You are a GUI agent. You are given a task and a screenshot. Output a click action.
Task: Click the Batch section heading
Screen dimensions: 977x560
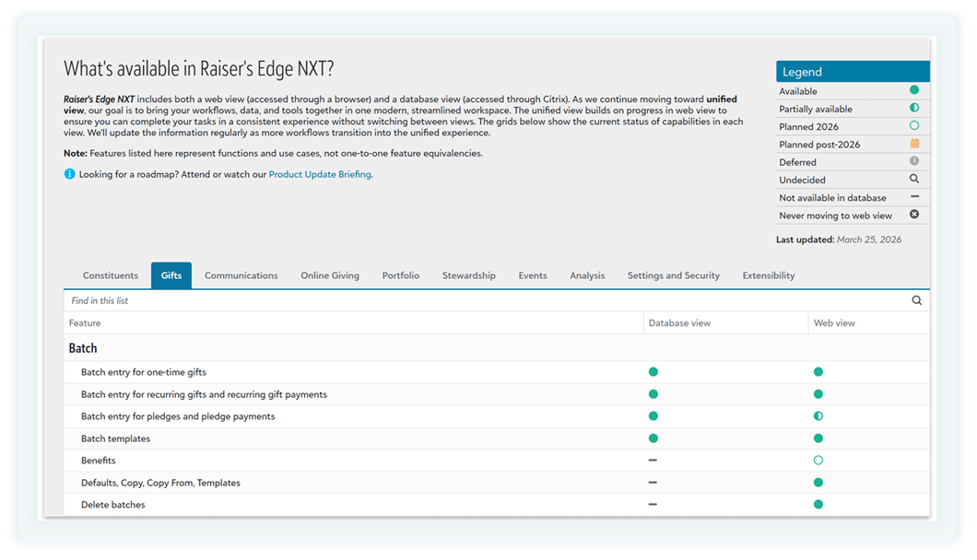(83, 348)
